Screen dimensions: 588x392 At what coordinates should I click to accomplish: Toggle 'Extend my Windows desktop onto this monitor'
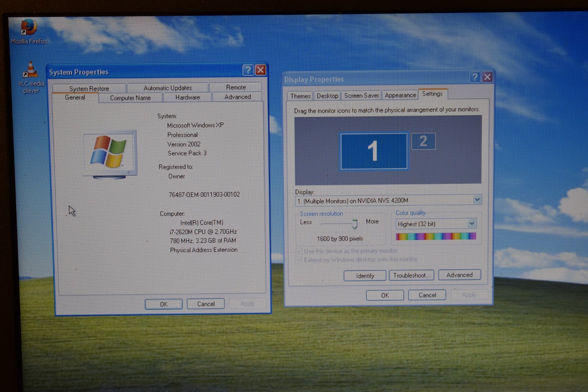click(299, 260)
